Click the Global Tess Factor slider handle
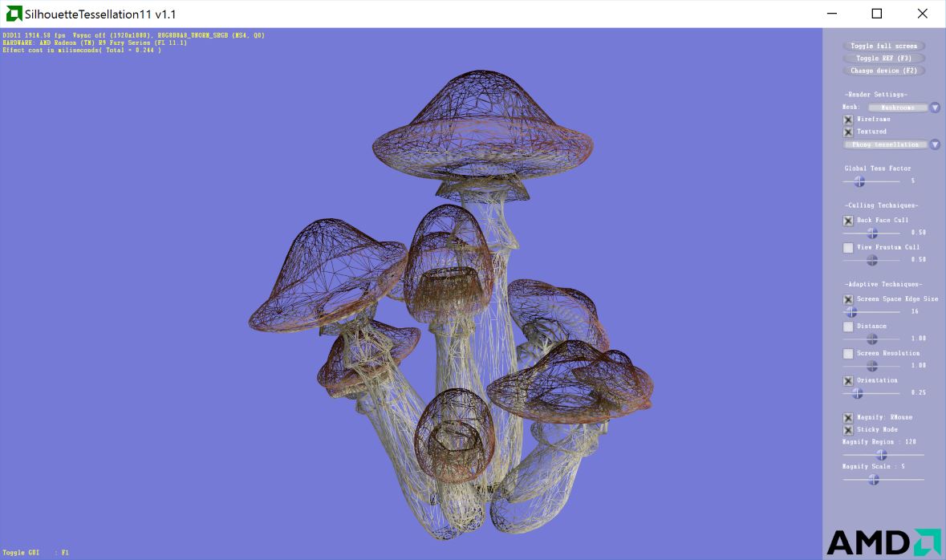Screen dimensions: 946x560 [x=859, y=182]
